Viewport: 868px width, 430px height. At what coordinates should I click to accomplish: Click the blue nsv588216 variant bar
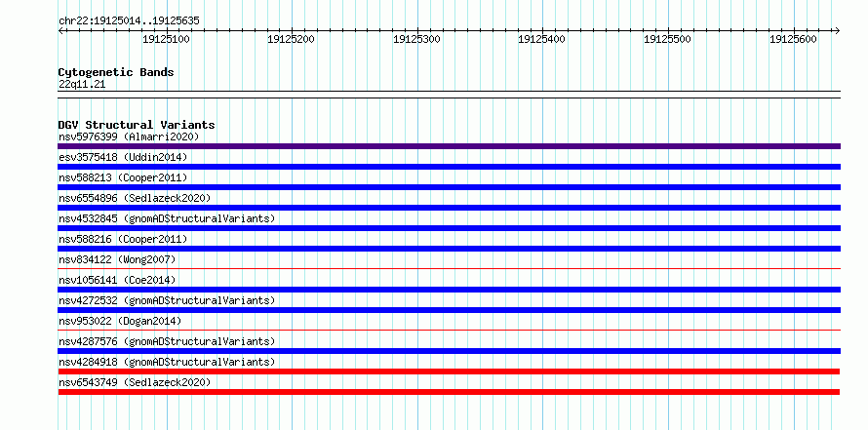pyautogui.click(x=449, y=249)
